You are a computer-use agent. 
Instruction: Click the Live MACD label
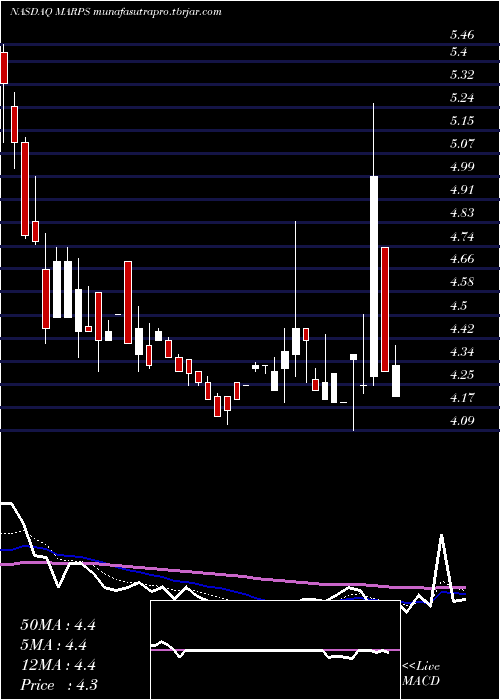[x=421, y=674]
